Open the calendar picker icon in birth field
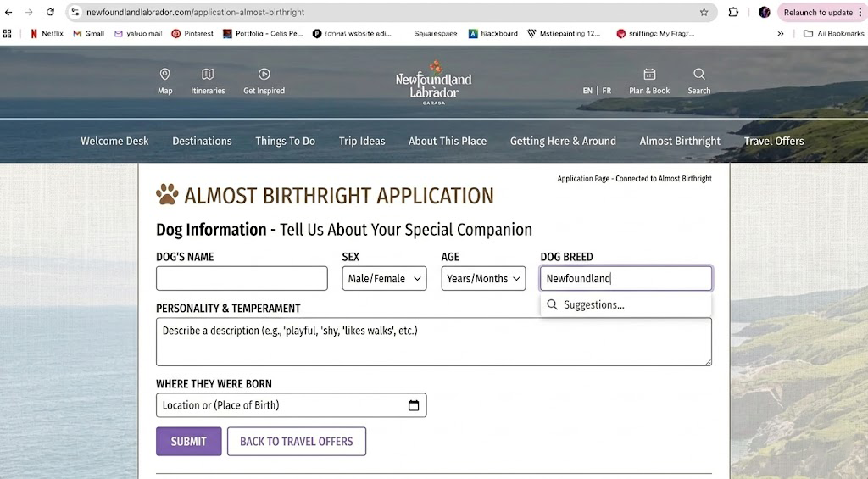Image resolution: width=868 pixels, height=479 pixels. (414, 405)
